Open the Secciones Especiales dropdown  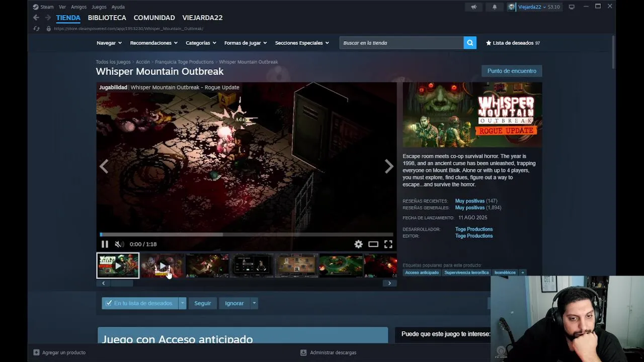click(x=302, y=43)
